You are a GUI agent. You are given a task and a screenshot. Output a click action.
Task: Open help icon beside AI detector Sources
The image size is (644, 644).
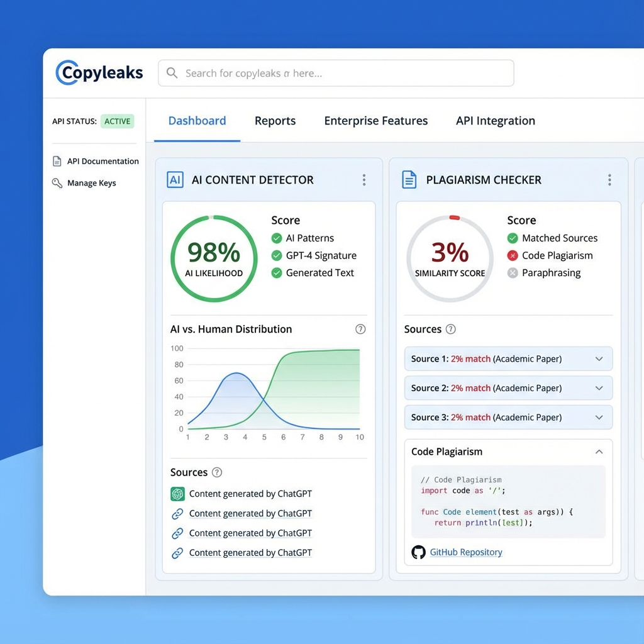click(x=217, y=472)
